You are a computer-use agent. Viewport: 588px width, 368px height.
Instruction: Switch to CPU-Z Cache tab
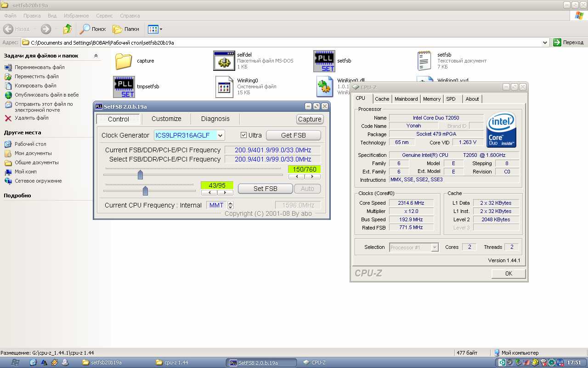tap(382, 99)
